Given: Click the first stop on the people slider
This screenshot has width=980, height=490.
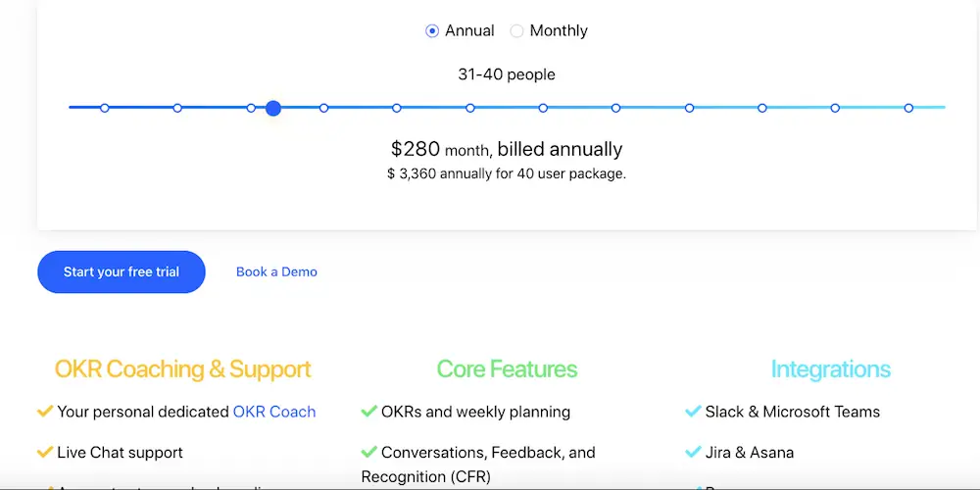Looking at the screenshot, I should (x=105, y=108).
